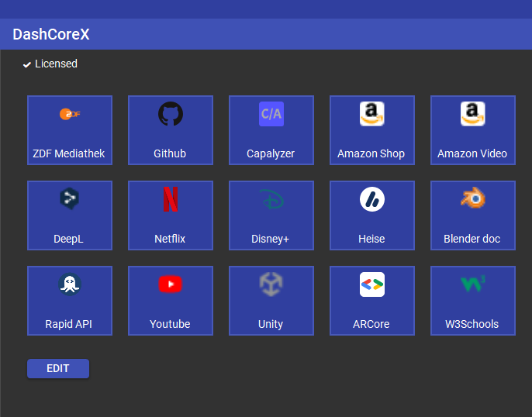Screen dimensions: 532x417
Task: Open the EDIT button
Action: (x=58, y=368)
